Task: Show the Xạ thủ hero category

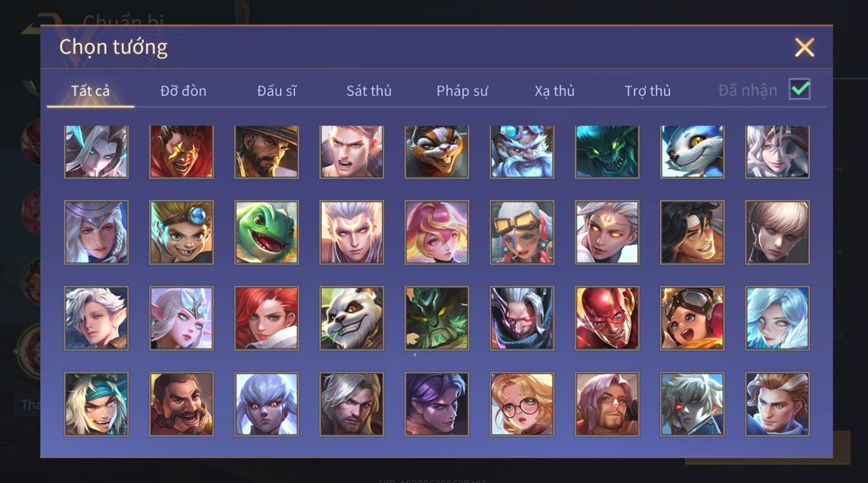Action: [x=554, y=91]
